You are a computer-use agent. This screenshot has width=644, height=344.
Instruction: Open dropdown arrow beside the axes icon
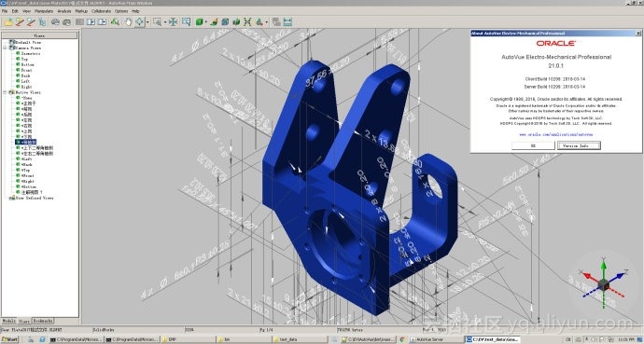pyautogui.click(x=267, y=22)
